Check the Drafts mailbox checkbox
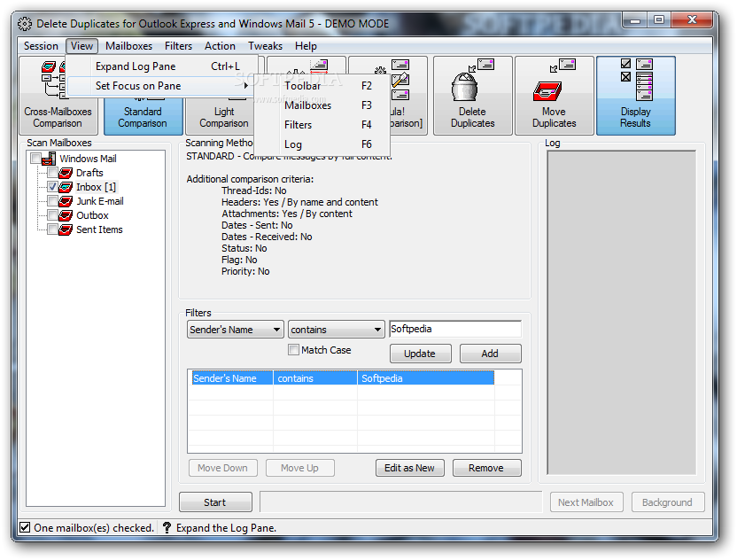Viewport: 737px width, 560px height. pyautogui.click(x=52, y=173)
